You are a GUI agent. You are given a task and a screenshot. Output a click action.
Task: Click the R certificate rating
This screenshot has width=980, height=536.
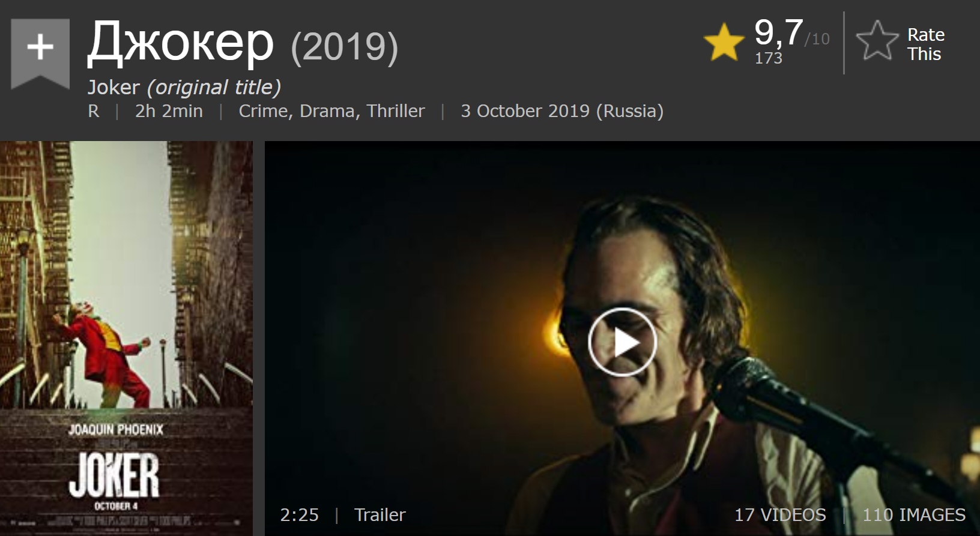point(94,112)
